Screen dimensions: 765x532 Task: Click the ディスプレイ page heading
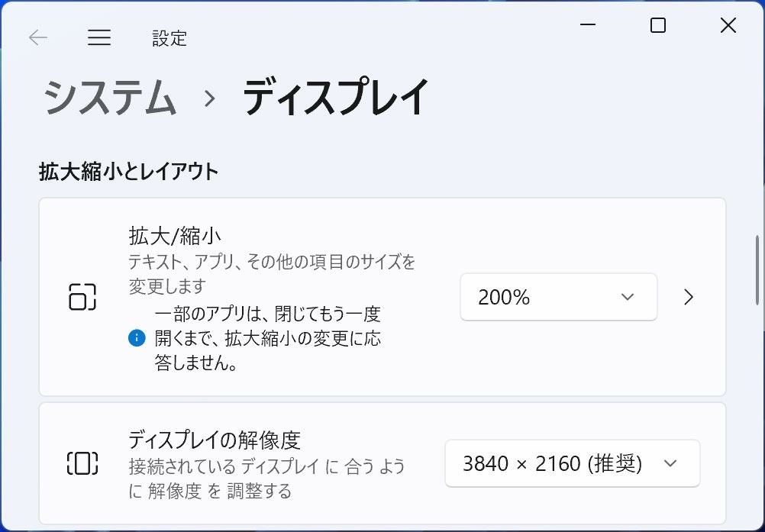336,98
